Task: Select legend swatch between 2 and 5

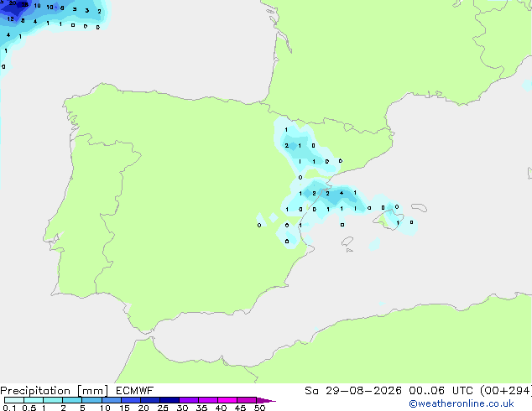Action: (x=72, y=400)
